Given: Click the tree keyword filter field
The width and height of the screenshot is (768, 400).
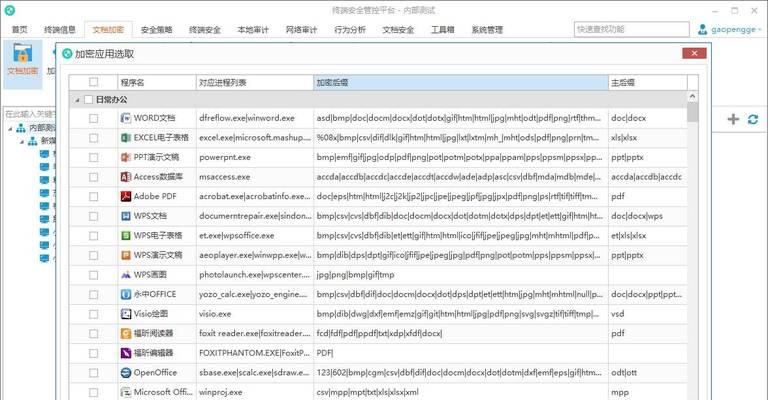Looking at the screenshot, I should 30,114.
